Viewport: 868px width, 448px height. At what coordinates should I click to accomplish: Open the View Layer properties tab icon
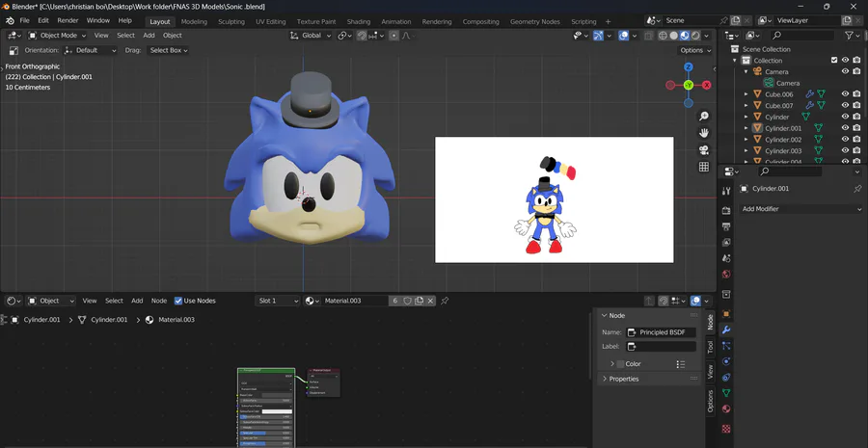click(x=726, y=242)
